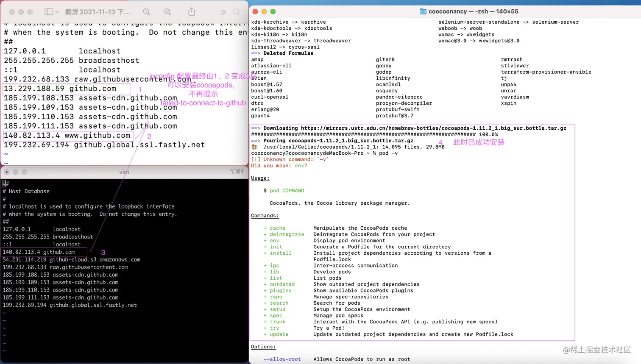
Task: Click the "+ update" command entry
Action: coord(276,335)
